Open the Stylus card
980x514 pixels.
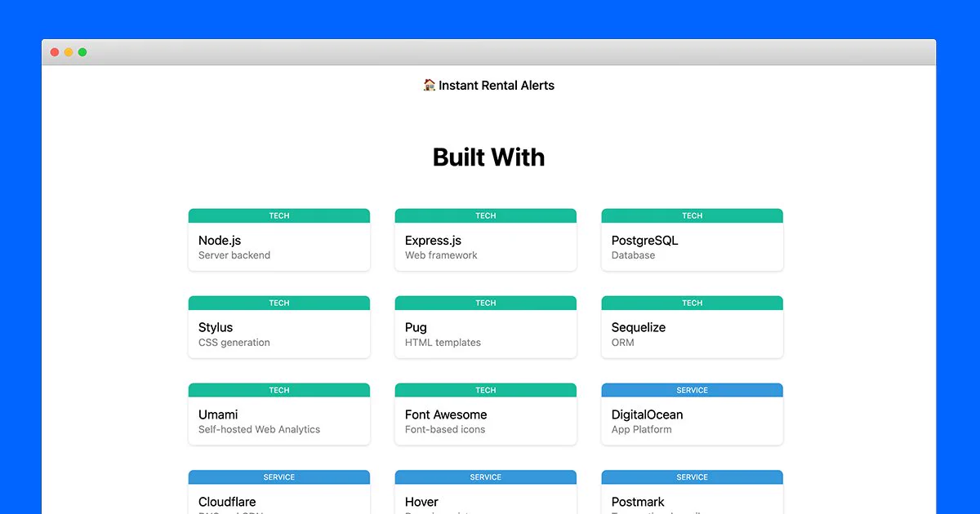click(279, 327)
